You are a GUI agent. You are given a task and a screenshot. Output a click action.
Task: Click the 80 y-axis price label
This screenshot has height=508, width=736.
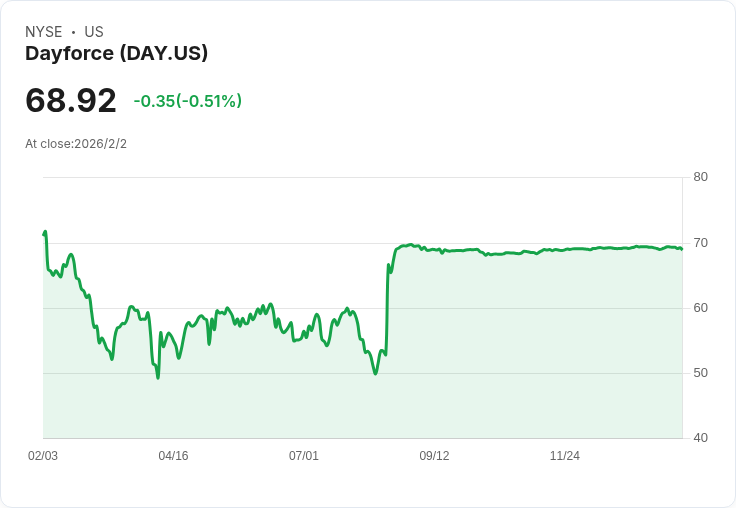700,178
